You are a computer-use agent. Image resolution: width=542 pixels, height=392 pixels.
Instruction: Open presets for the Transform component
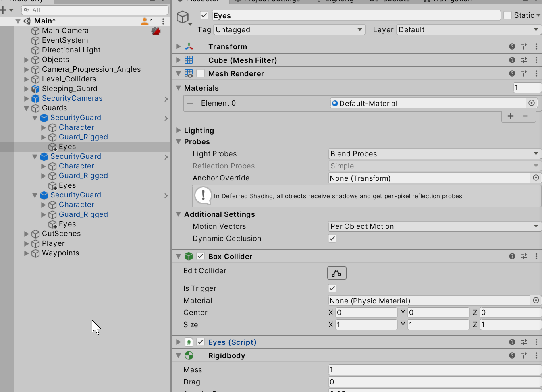(524, 46)
